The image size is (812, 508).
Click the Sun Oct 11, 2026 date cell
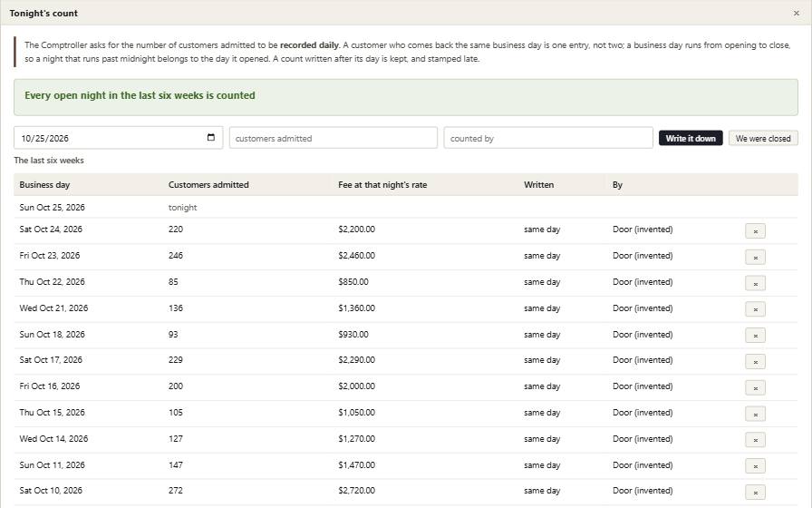pyautogui.click(x=52, y=465)
